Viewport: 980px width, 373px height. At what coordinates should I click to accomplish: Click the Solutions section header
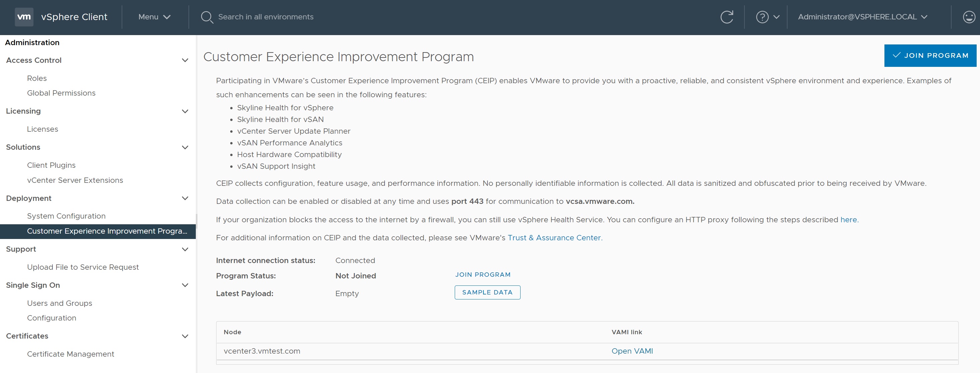[x=23, y=147]
